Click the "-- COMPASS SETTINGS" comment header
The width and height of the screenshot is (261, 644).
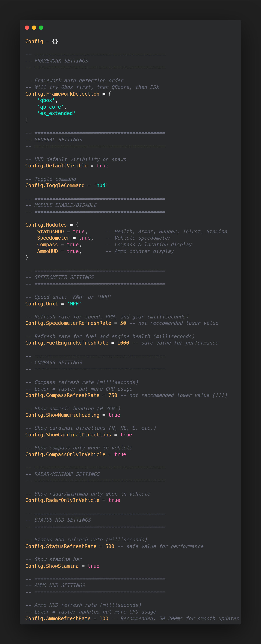[54, 362]
